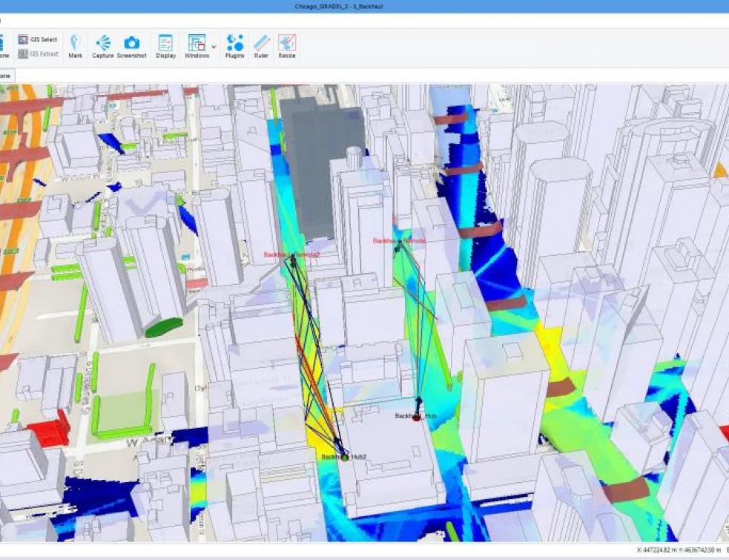The height and width of the screenshot is (560, 729).
Task: Select the Resize tool
Action: (286, 45)
